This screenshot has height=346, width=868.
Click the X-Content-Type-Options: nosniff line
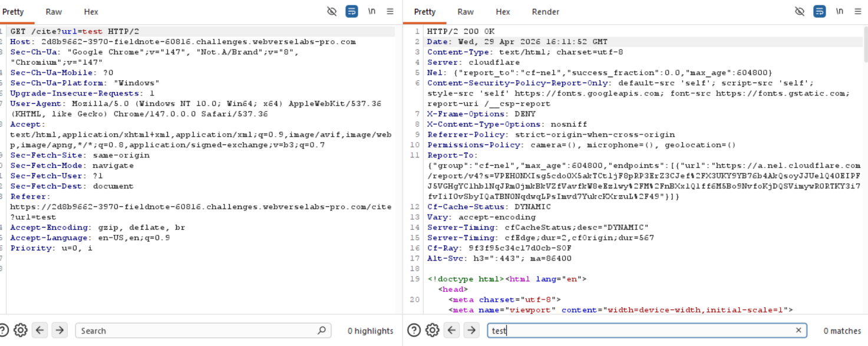(x=507, y=124)
